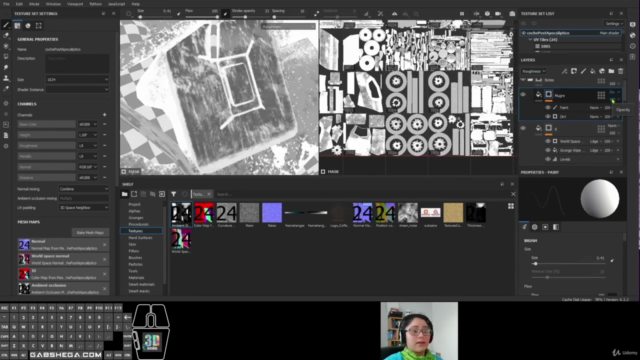The height and width of the screenshot is (360, 640).
Task: Toggle visibility of the Paint effect
Action: [548, 108]
